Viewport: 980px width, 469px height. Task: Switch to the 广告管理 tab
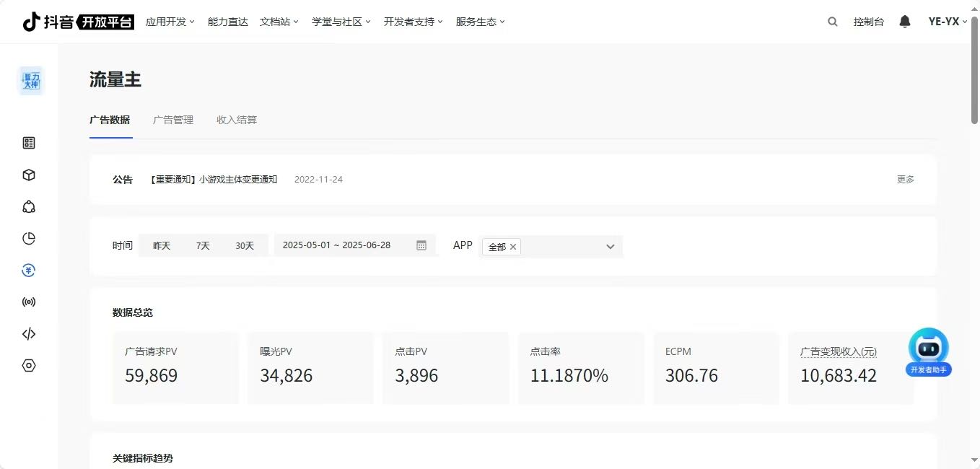[173, 120]
